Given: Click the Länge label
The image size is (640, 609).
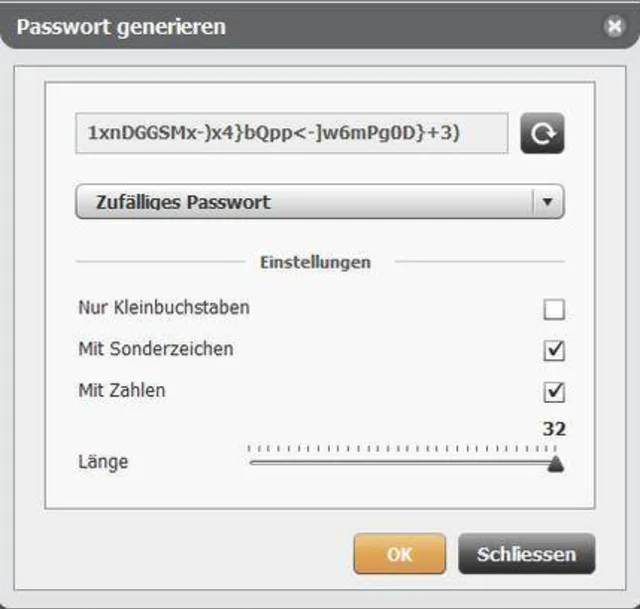Looking at the screenshot, I should coord(103,462).
